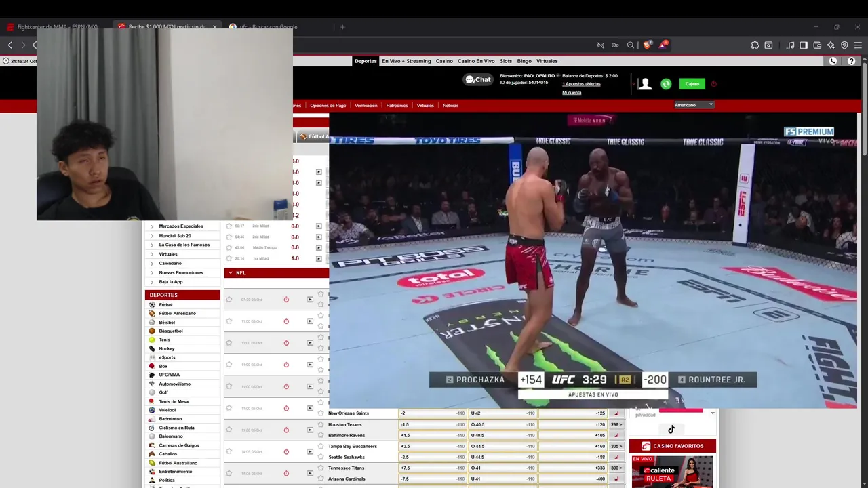Screen dimensions: 868x488
Task: Favorite the New Orleans Saints team star
Action: 321,413
